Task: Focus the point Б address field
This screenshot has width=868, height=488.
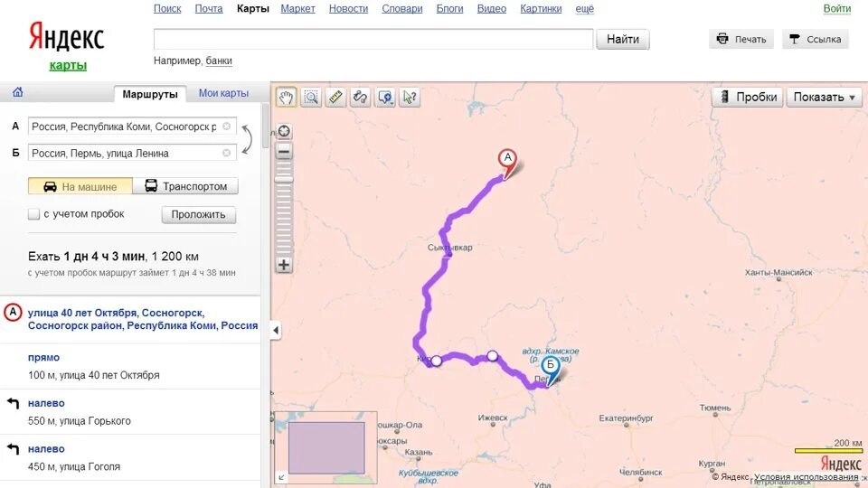Action: click(132, 153)
